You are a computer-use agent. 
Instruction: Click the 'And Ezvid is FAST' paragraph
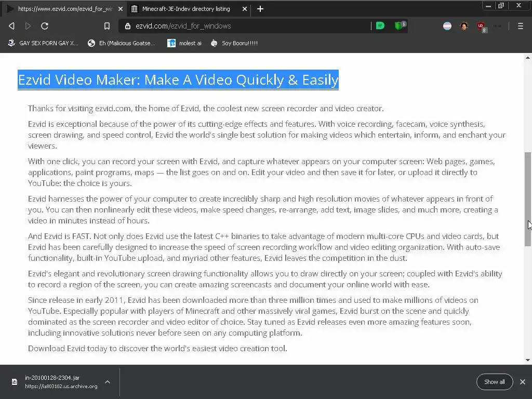[263, 247]
